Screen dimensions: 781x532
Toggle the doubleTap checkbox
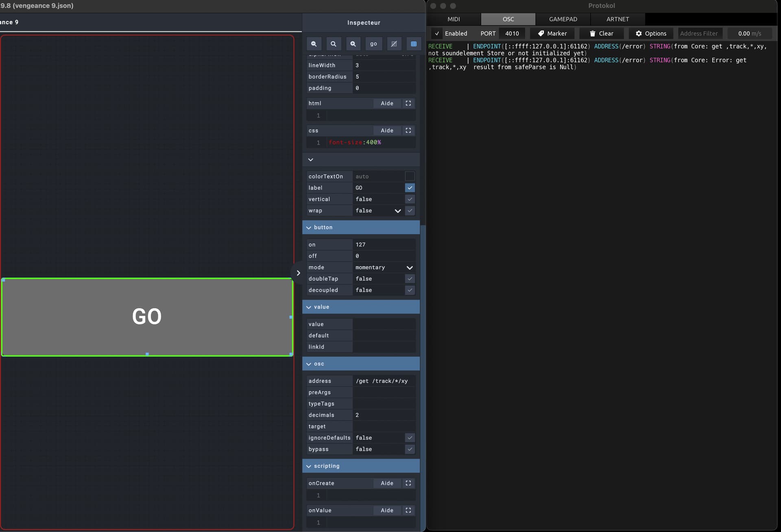(410, 279)
